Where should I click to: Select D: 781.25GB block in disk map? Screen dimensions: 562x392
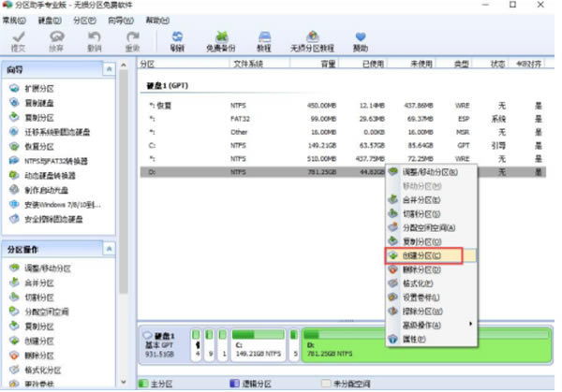[x=426, y=344]
